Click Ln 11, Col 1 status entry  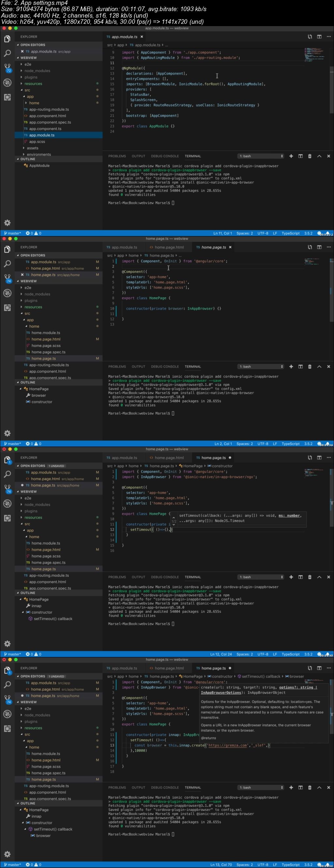coord(222,233)
